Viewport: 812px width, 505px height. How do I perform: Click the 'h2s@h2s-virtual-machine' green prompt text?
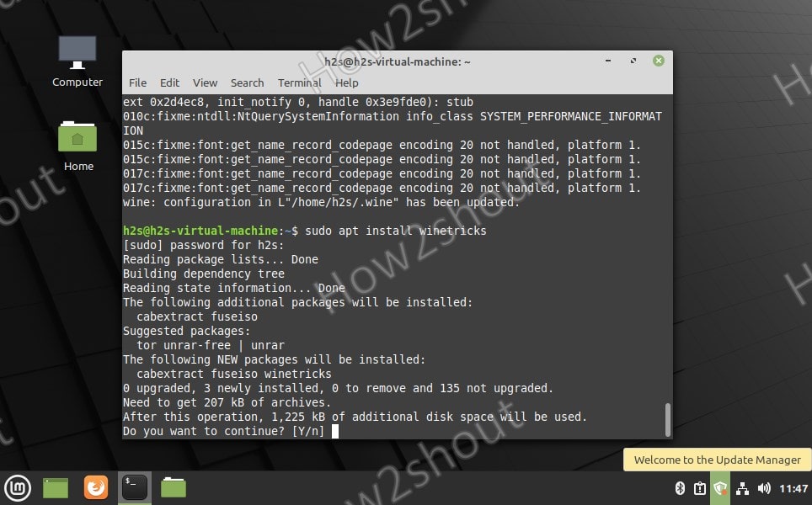[200, 231]
